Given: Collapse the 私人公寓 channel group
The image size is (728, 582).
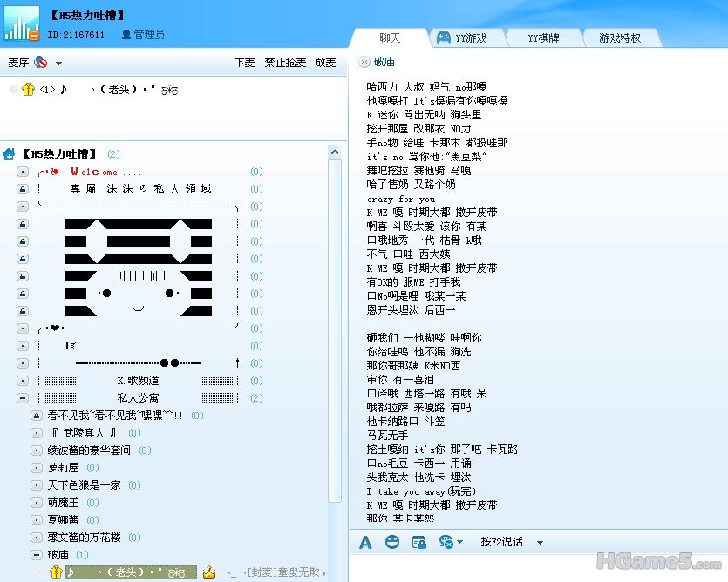Looking at the screenshot, I should coord(23,398).
